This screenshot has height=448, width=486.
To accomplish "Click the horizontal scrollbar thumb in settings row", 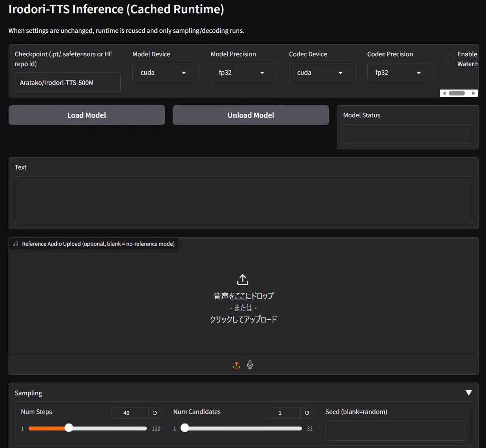I will pos(457,93).
